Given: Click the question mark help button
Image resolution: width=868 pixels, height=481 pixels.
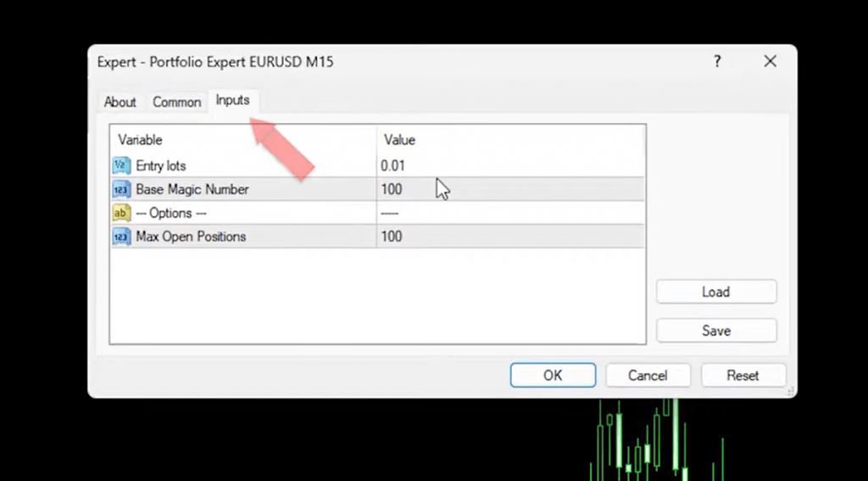Looking at the screenshot, I should click(717, 61).
